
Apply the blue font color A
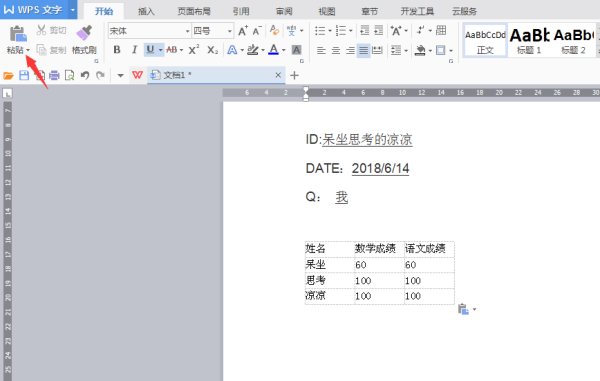[x=273, y=50]
